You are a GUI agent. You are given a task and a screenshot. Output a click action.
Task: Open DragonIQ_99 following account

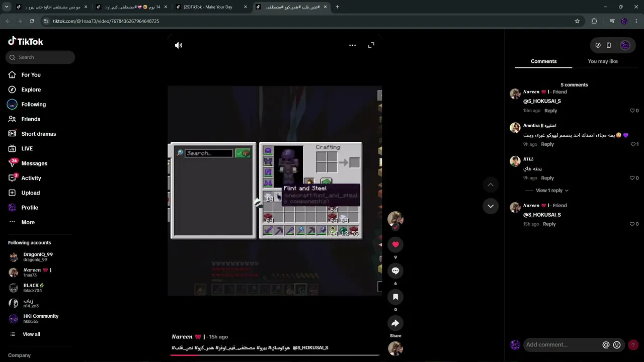[38, 257]
